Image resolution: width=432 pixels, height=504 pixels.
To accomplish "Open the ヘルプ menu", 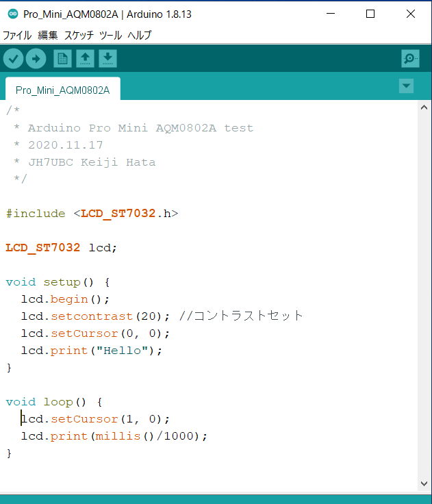I will coord(140,35).
